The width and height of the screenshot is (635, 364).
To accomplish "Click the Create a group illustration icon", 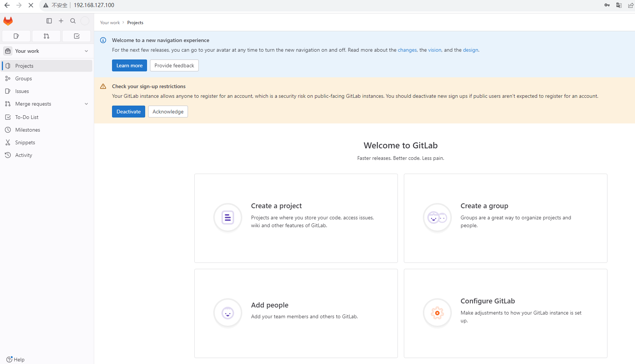I will pos(437,218).
